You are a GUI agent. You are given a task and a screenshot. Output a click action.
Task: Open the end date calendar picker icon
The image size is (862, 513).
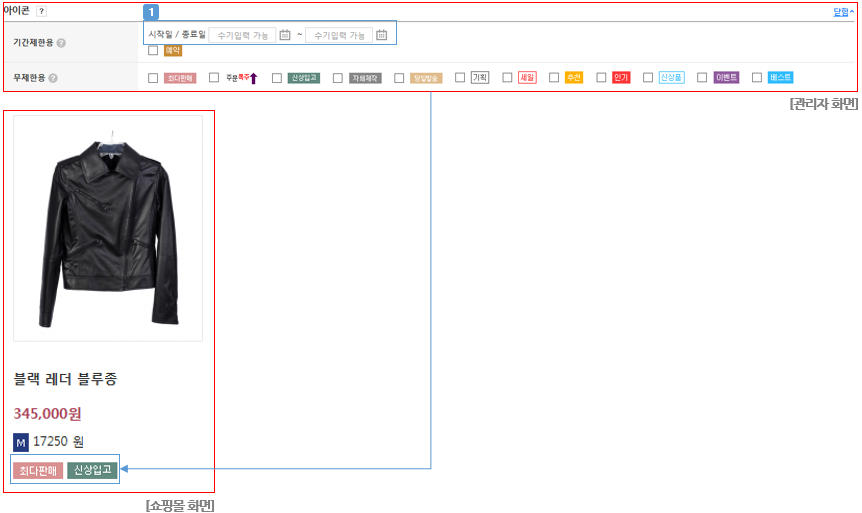[382, 35]
